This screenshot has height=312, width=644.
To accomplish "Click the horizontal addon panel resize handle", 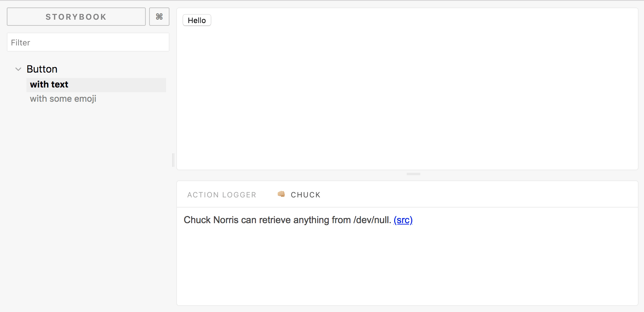I will [x=413, y=174].
